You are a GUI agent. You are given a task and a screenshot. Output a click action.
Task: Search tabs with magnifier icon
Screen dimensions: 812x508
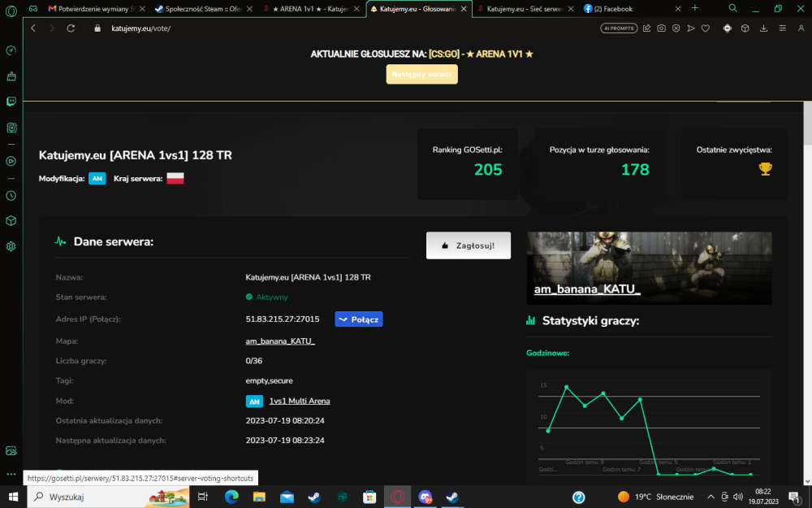(732, 8)
